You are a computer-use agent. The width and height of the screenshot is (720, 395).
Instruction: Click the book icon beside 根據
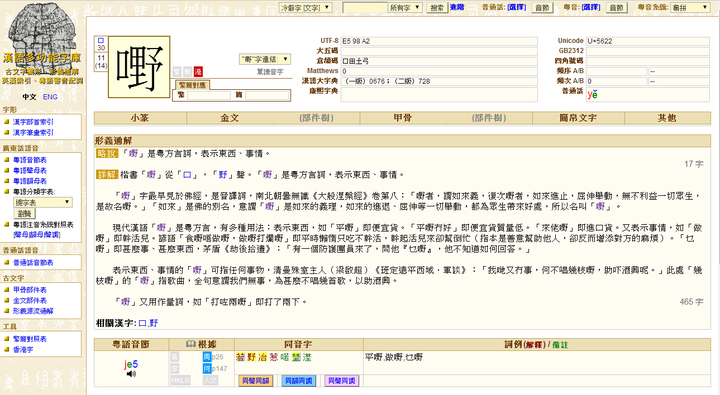point(191,344)
